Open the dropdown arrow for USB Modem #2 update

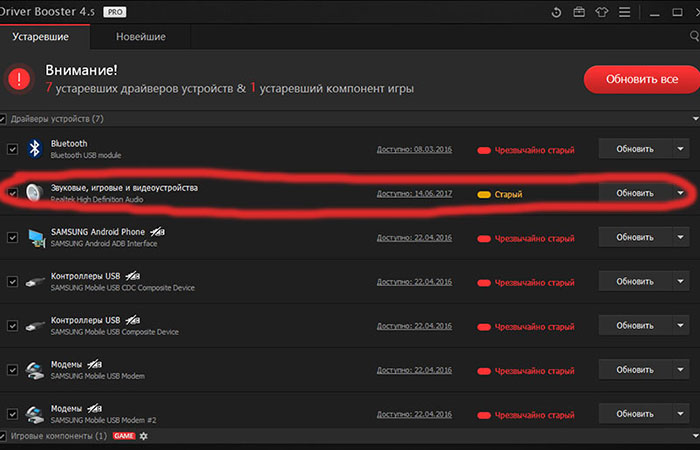click(680, 414)
